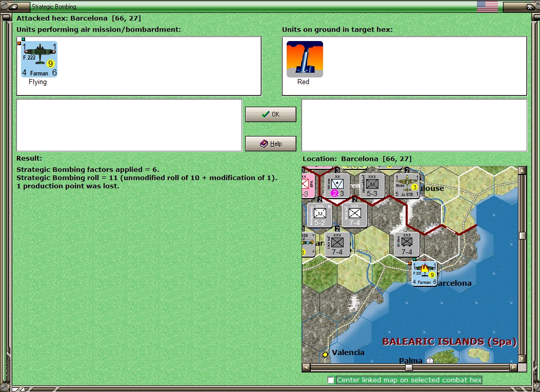Click the map's vertical scroll thumb

[522, 236]
